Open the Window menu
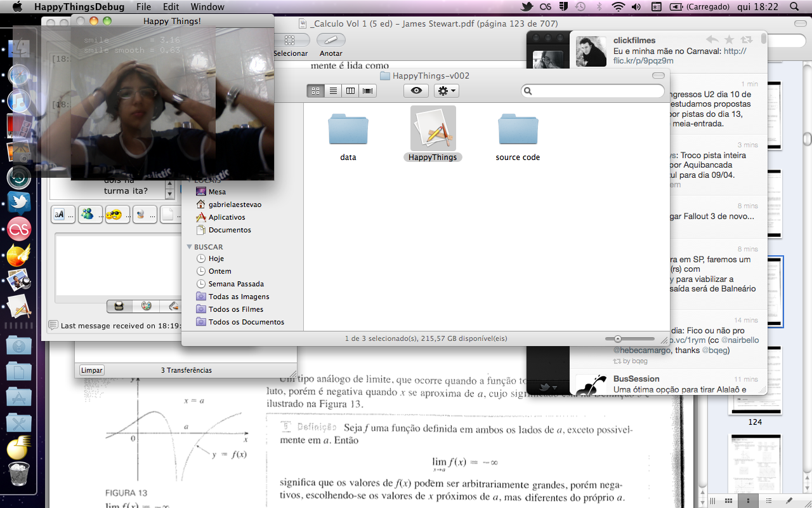 [x=207, y=7]
